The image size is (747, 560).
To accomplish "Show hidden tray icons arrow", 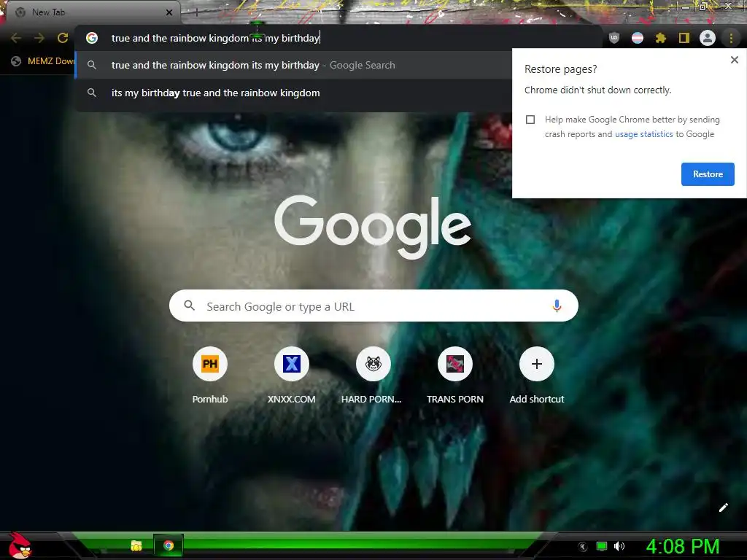I will [583, 547].
